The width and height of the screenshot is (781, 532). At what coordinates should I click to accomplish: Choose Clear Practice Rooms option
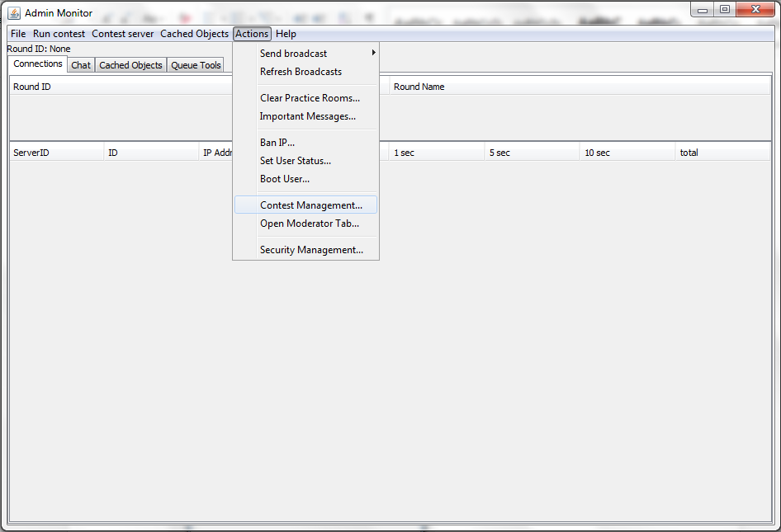310,98
